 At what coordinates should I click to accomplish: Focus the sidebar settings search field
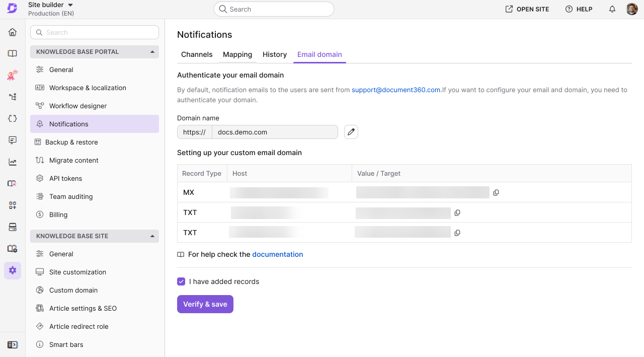click(95, 32)
